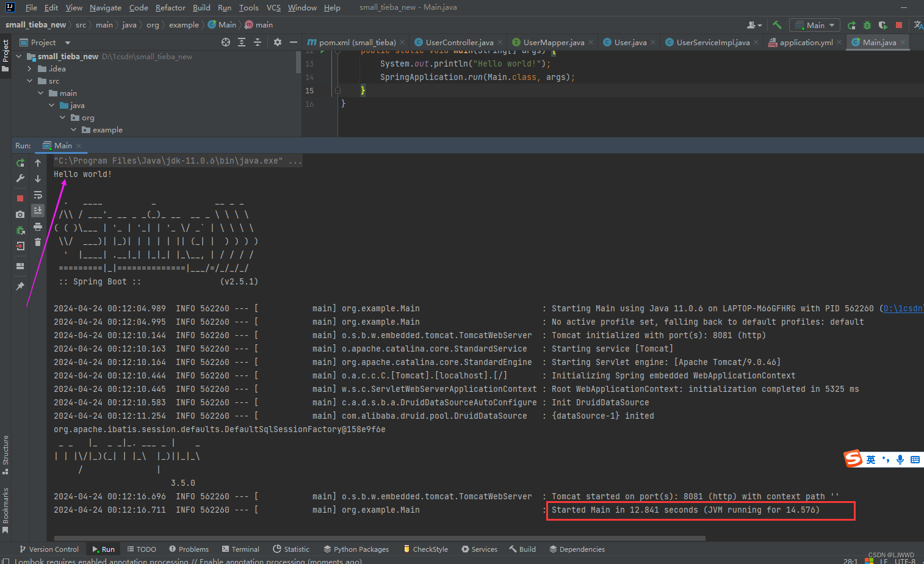The image size is (924, 564).
Task: Open the Run panel layout icon
Action: click(20, 266)
